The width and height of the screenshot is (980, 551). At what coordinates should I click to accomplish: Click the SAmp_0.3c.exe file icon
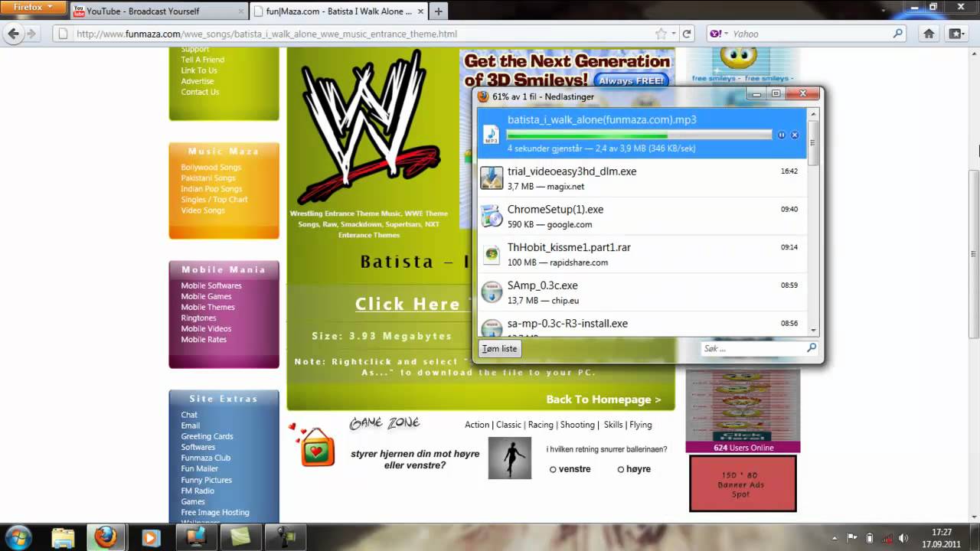(x=492, y=292)
